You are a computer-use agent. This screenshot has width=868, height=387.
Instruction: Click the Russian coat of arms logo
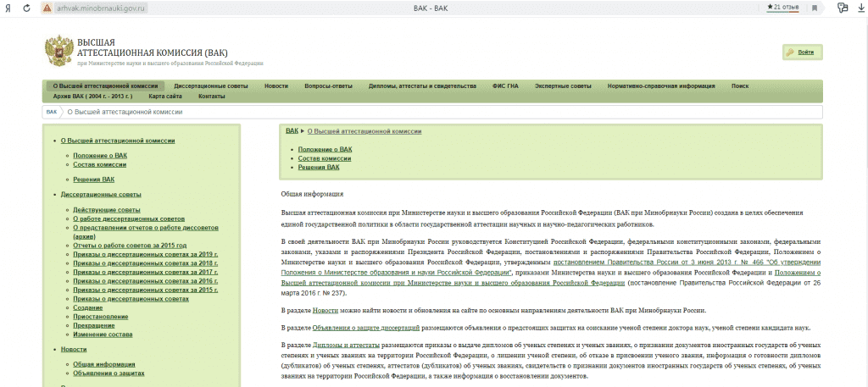58,50
